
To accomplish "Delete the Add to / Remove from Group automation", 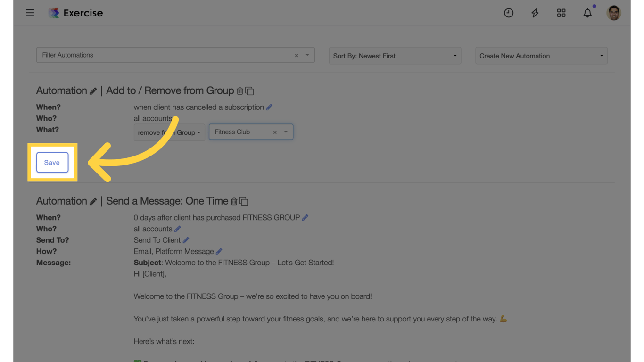I will point(240,91).
